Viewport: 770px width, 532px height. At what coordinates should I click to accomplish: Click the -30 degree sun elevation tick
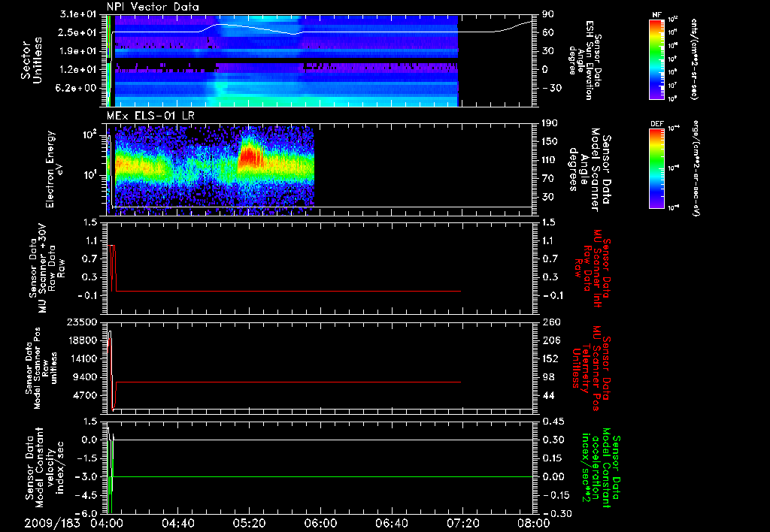552,88
